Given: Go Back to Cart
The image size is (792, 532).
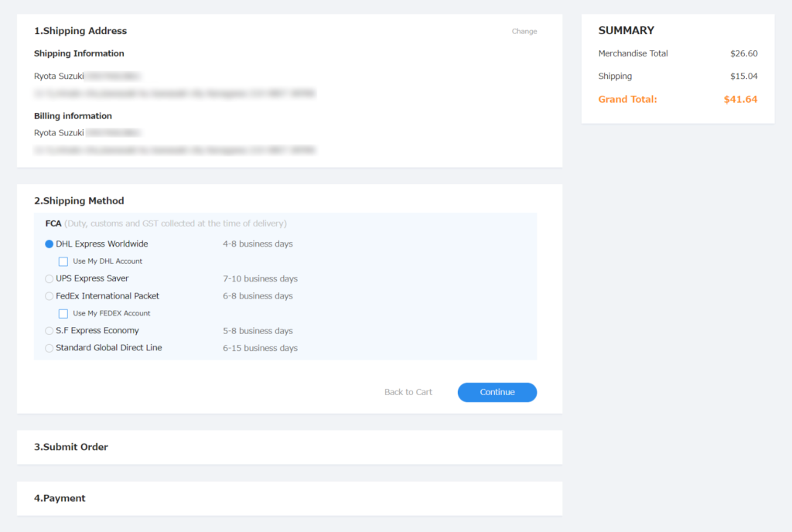Looking at the screenshot, I should point(408,392).
